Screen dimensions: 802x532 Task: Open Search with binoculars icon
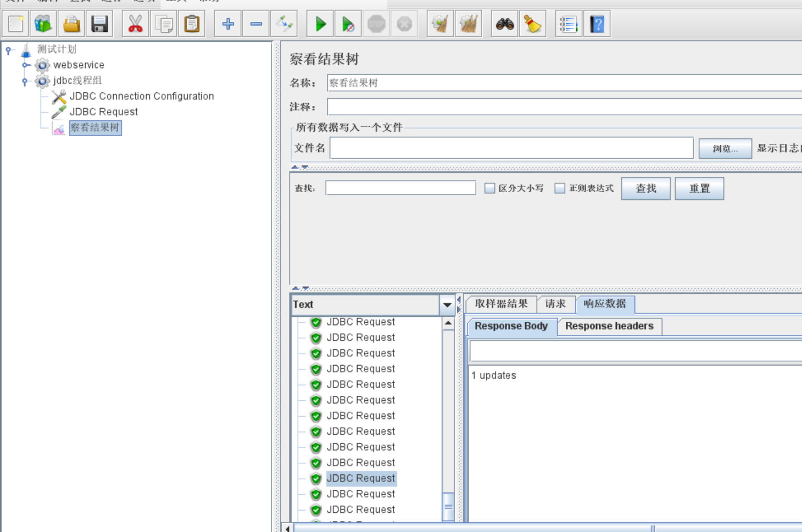point(505,24)
